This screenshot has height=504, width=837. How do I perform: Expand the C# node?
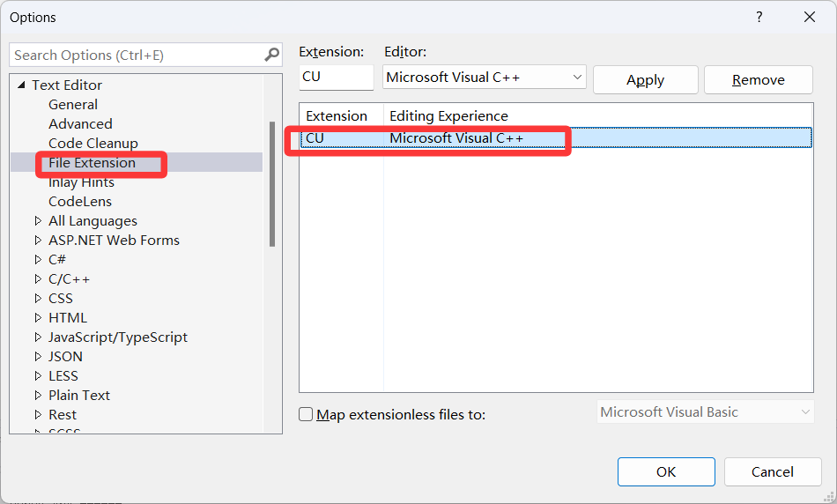(38, 259)
